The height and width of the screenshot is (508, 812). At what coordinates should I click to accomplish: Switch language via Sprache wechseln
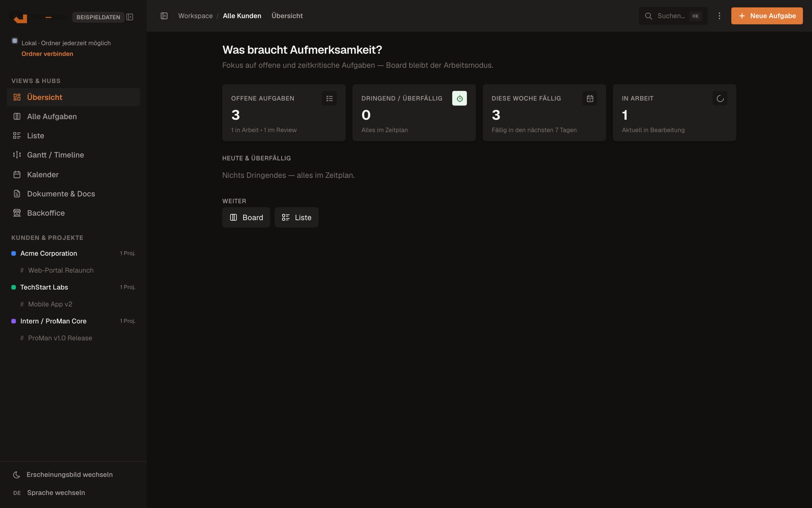point(73,493)
